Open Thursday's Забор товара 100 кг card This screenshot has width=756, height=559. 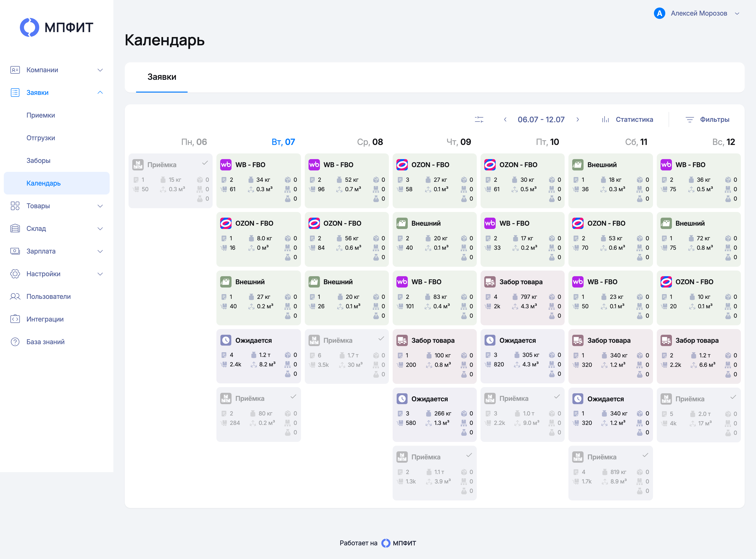click(x=434, y=356)
